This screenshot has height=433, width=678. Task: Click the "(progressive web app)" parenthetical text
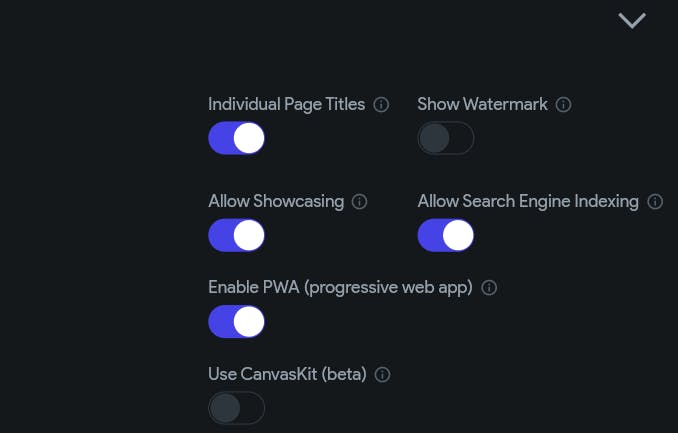[x=388, y=287]
